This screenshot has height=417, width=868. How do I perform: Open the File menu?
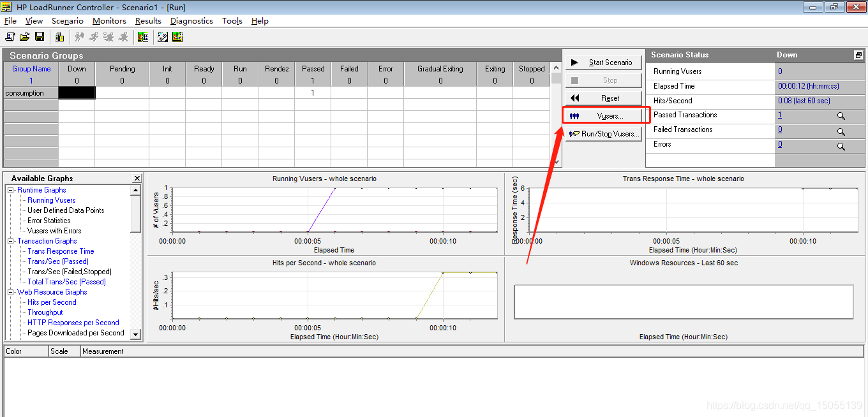[x=10, y=20]
